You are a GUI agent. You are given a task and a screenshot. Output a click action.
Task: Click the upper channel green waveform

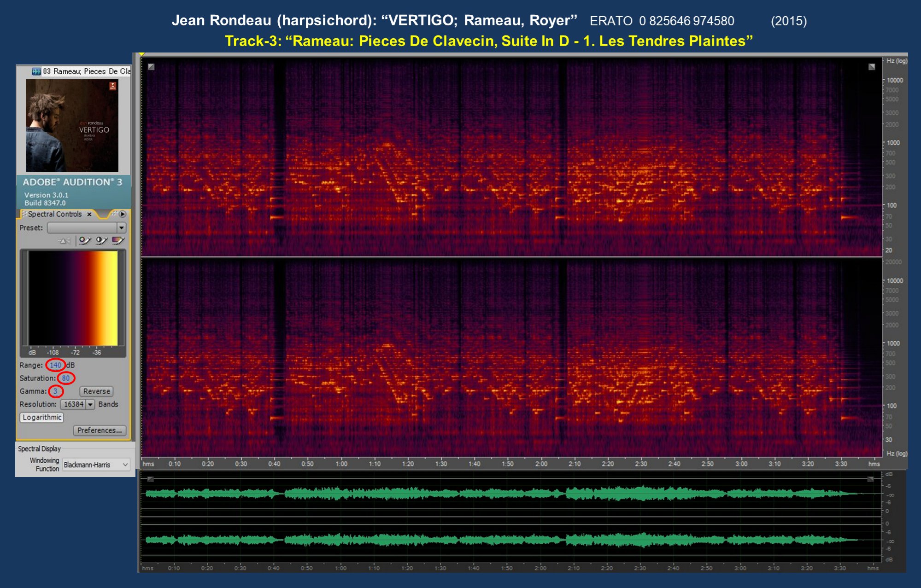502,494
